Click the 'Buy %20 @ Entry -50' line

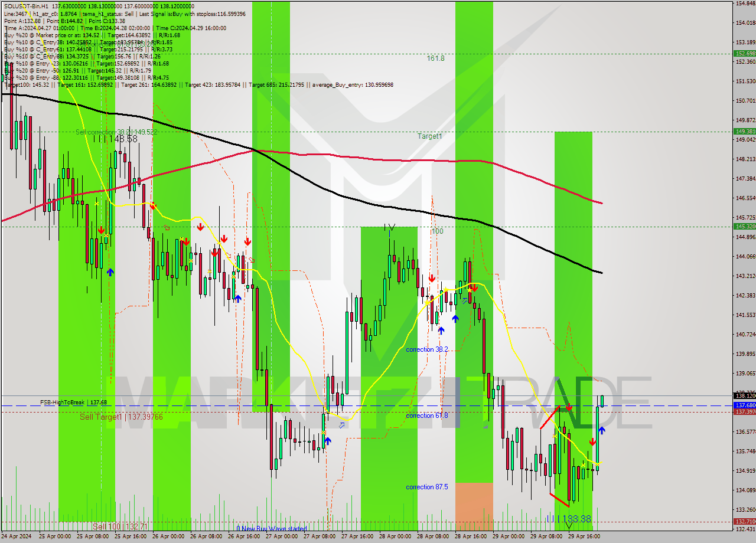point(78,70)
